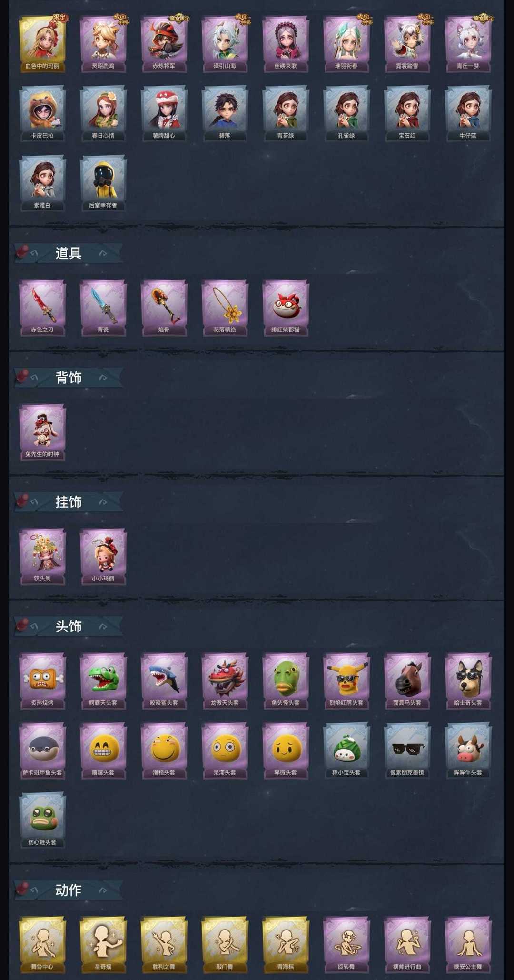Select the 像素朋克墨镜 pixel sunglasses
Image resolution: width=514 pixels, height=980 pixels.
tap(408, 751)
